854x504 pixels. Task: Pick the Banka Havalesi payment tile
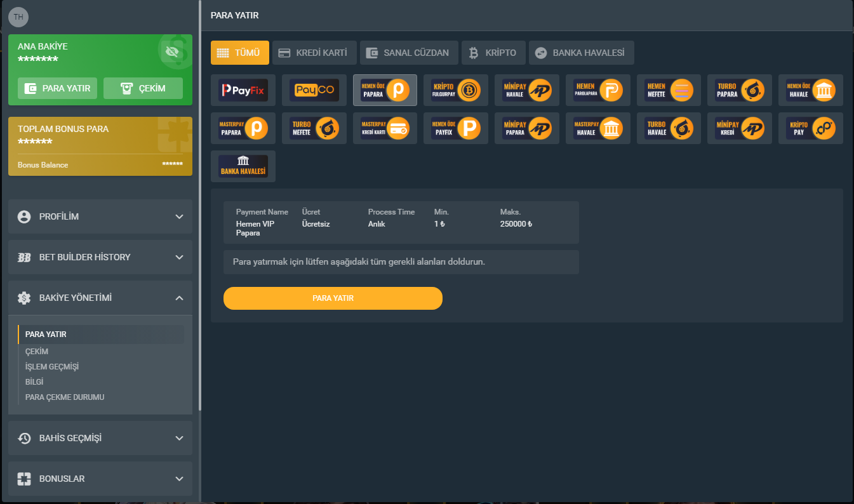coord(243,166)
